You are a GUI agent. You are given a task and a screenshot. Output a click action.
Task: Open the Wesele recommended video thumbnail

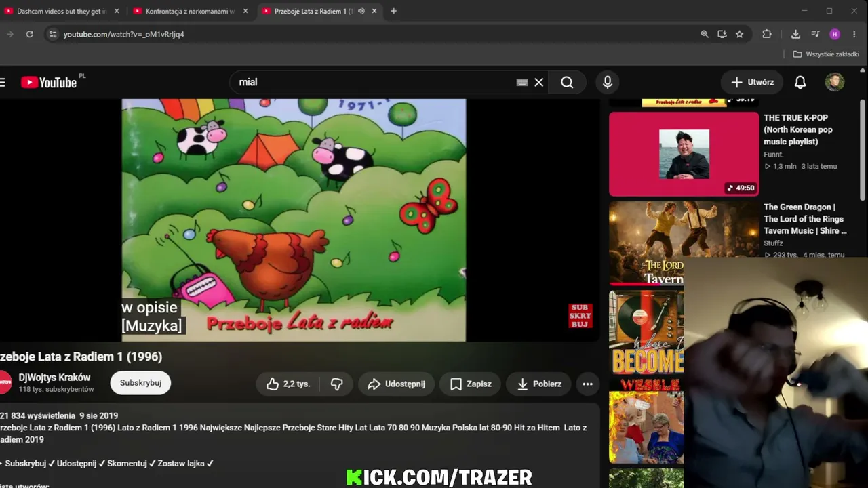pos(646,420)
